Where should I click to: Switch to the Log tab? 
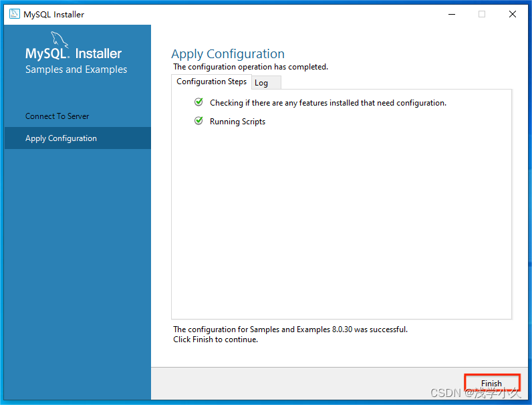(266, 83)
